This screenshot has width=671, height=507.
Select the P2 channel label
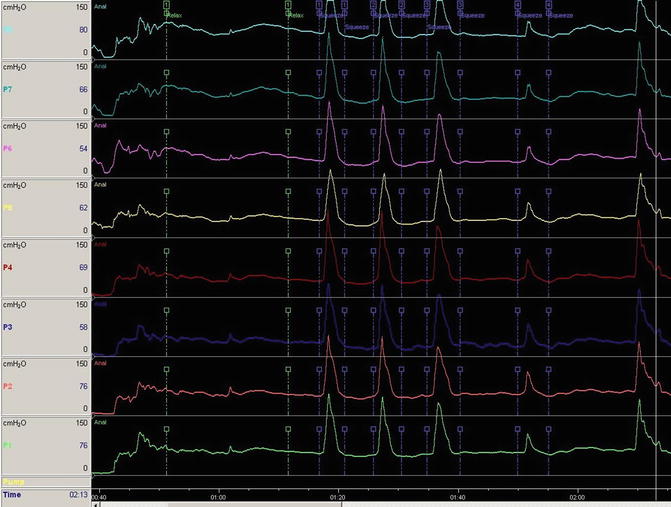tap(9, 386)
